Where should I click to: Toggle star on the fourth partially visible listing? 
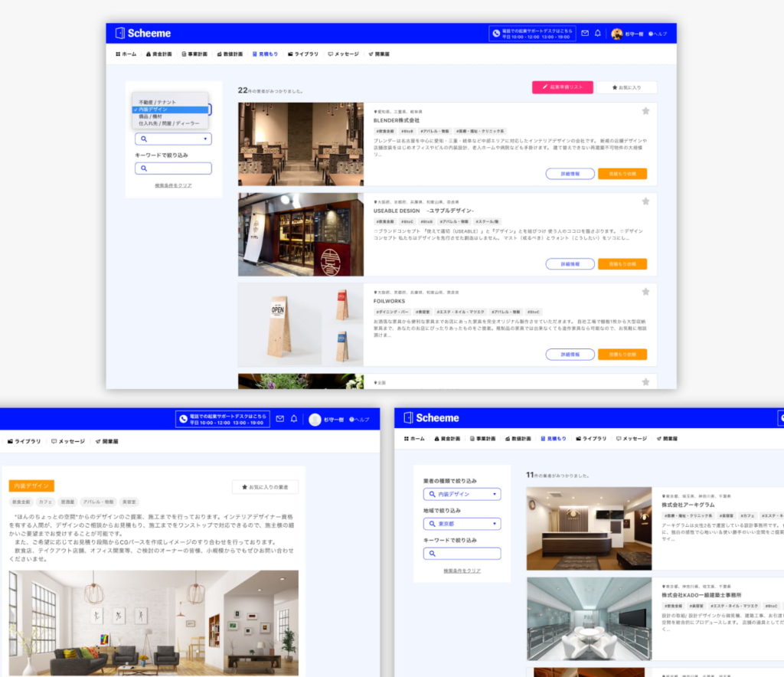coord(645,382)
